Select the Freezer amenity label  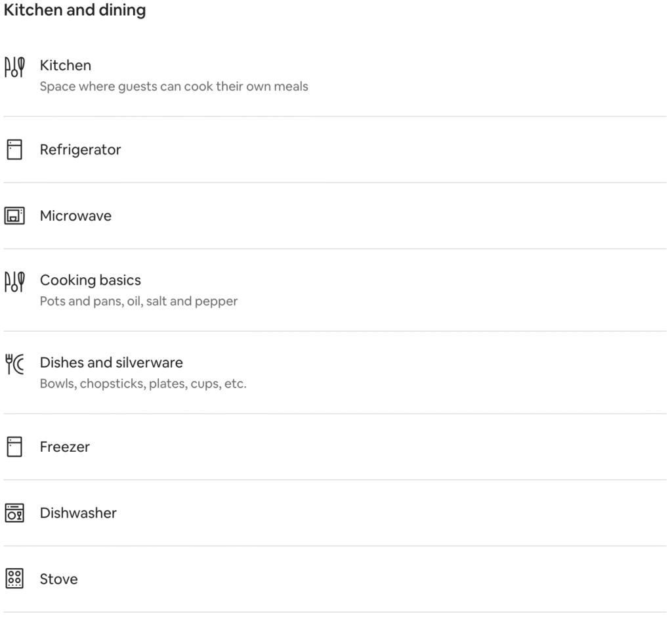tap(65, 447)
